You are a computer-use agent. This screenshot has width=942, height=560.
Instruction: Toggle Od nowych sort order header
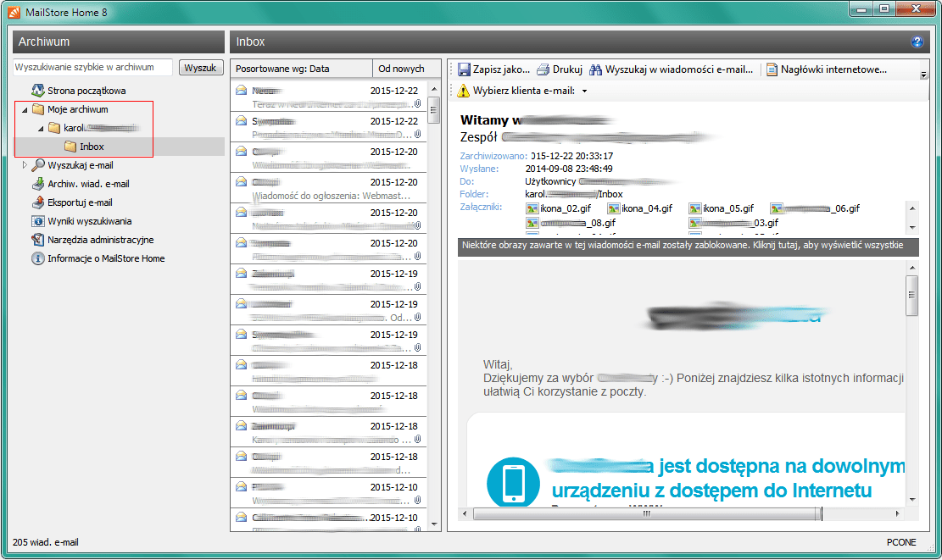401,69
